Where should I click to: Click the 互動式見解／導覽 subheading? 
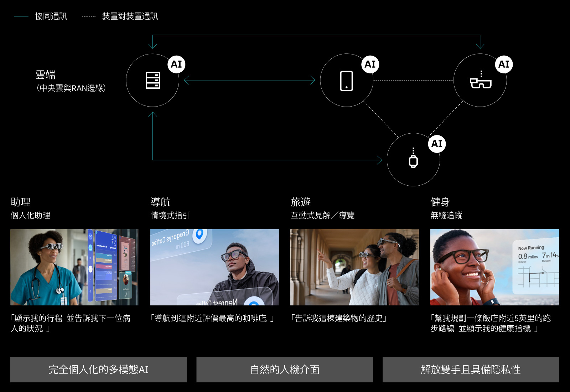[x=322, y=215]
